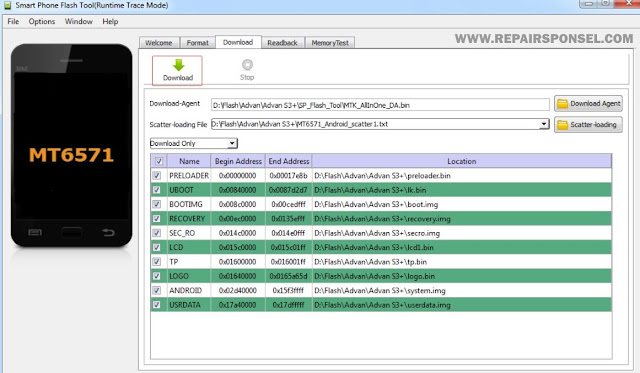Toggle the select-all checkbox in table header
640x373 pixels.
pos(159,161)
